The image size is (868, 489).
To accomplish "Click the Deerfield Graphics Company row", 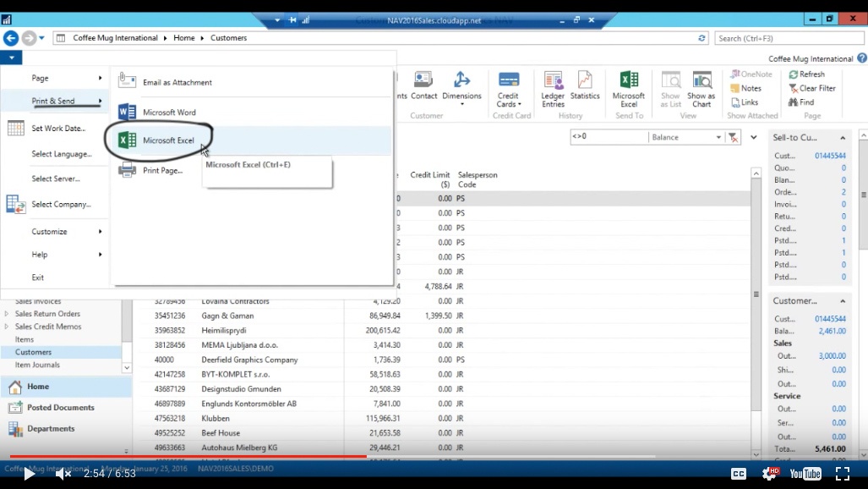I will coord(443,360).
